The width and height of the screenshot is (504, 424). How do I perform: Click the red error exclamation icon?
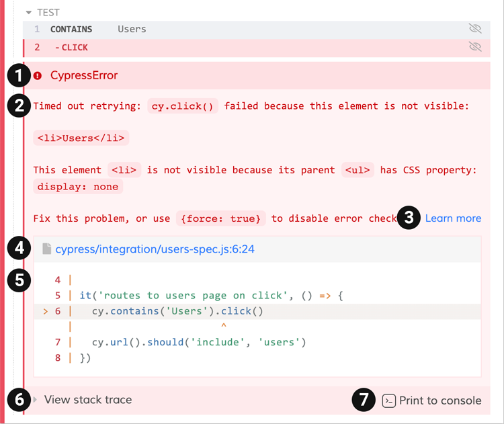(38, 76)
